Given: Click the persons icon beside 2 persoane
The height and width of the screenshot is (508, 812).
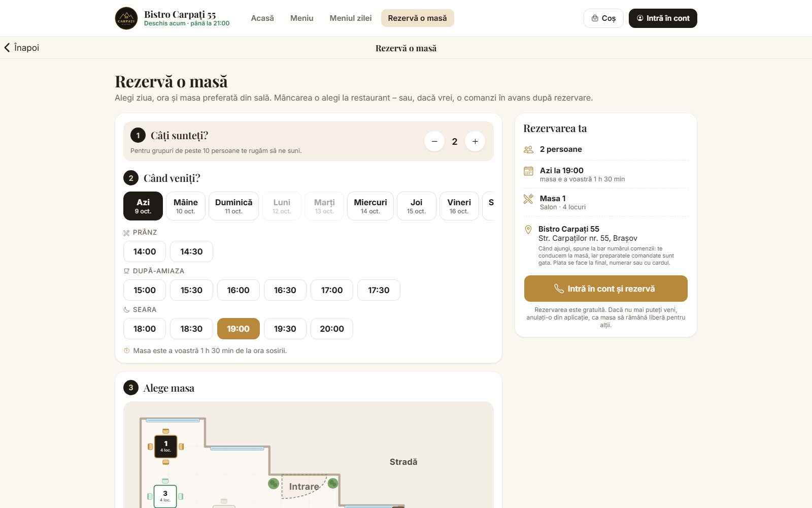Looking at the screenshot, I should pyautogui.click(x=528, y=149).
